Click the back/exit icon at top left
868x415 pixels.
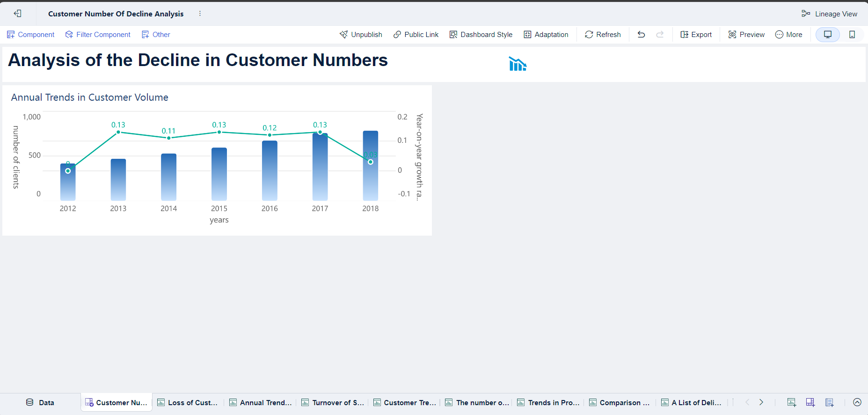[18, 14]
